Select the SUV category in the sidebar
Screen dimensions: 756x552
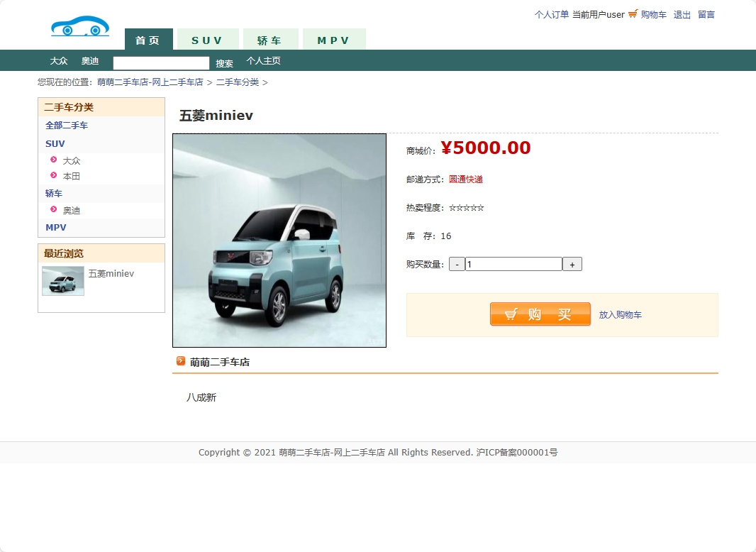pos(55,144)
